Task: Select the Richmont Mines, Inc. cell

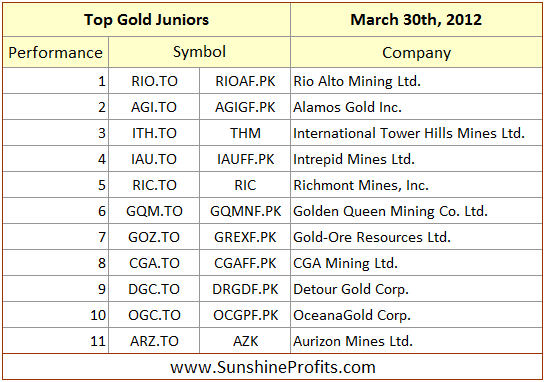Action: [x=416, y=185]
